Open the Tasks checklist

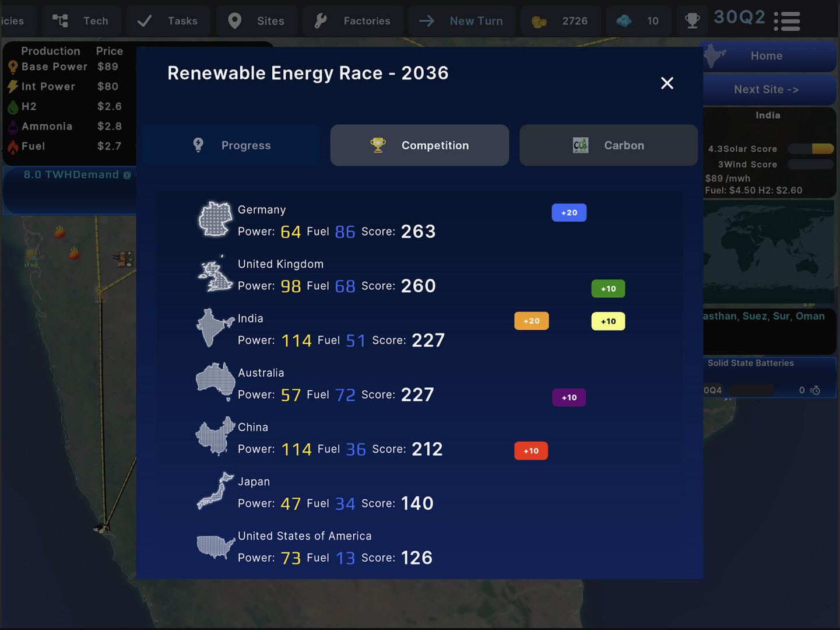tap(168, 21)
